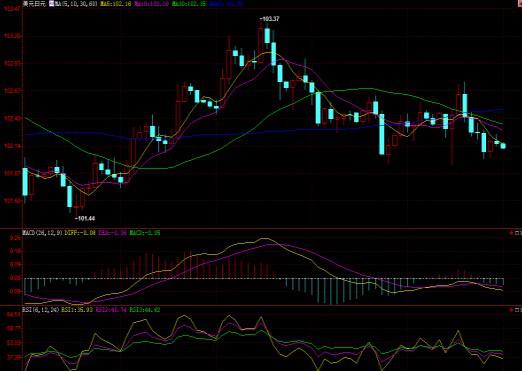Click the window square icon in the RSI panel corner
522x371 pixels.
point(518,310)
